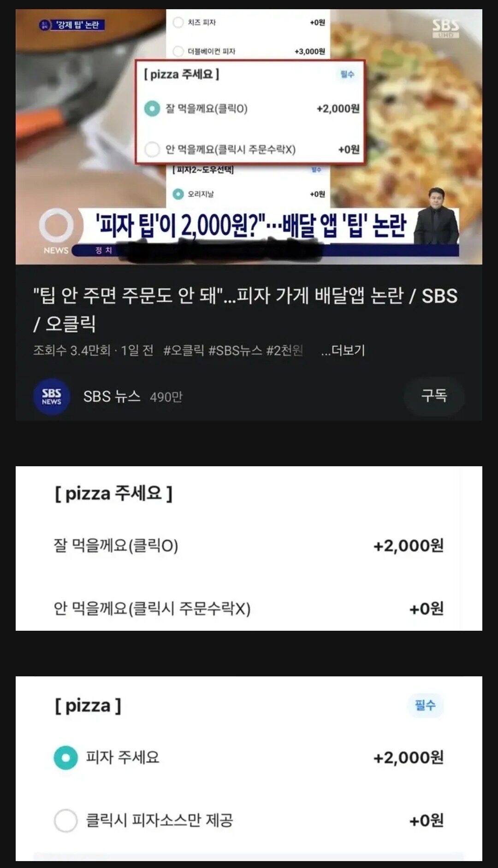
Task: Click the SBS UHD logo on video
Action: click(x=445, y=29)
